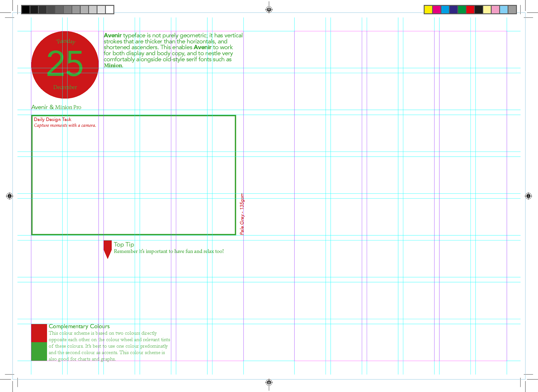Select the magenta swatch in the colour bar

point(437,10)
